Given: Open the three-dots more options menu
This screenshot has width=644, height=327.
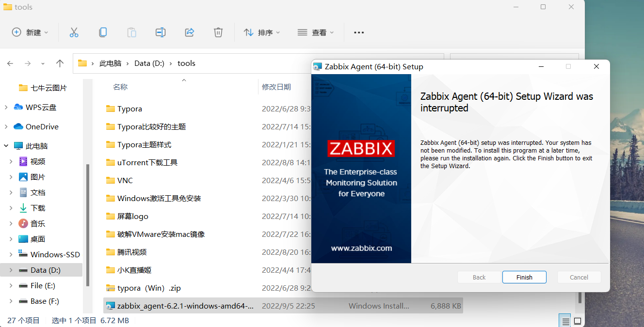Looking at the screenshot, I should pos(359,32).
